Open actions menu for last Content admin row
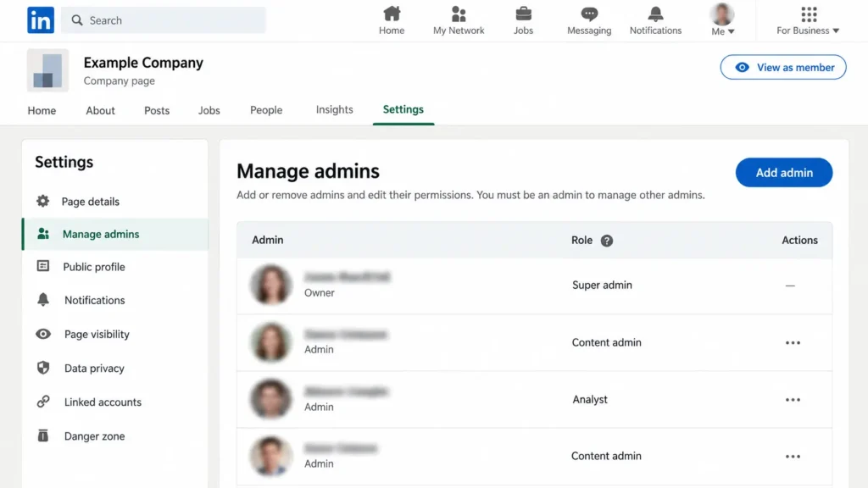 (x=793, y=457)
